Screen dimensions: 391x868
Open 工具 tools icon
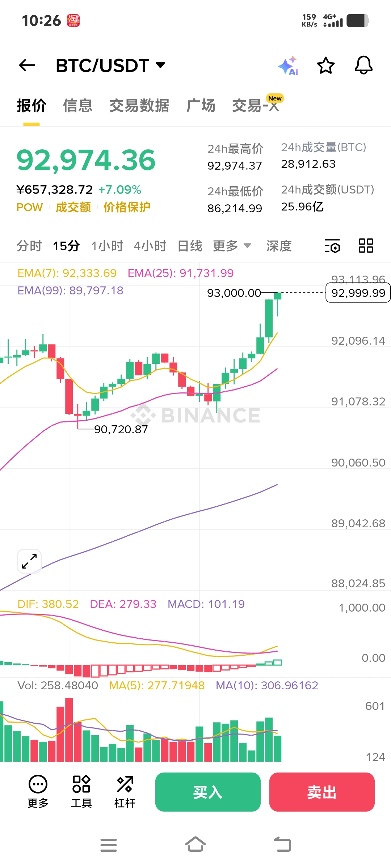[81, 792]
